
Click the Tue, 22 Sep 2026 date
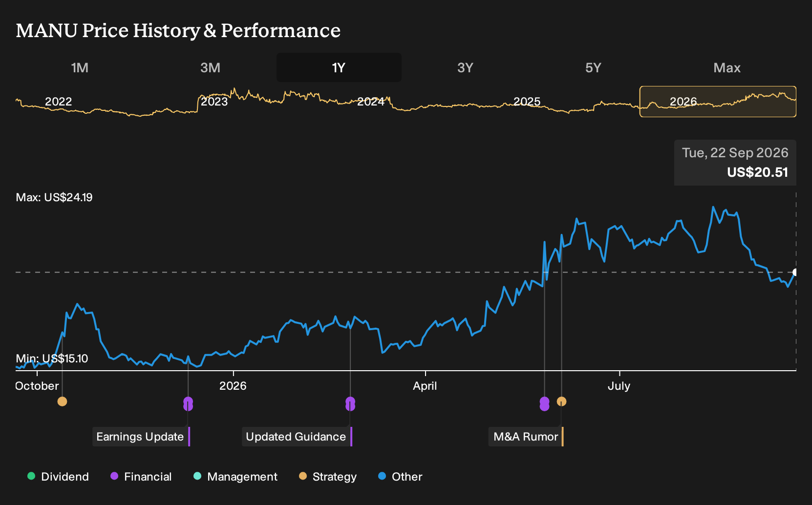735,153
